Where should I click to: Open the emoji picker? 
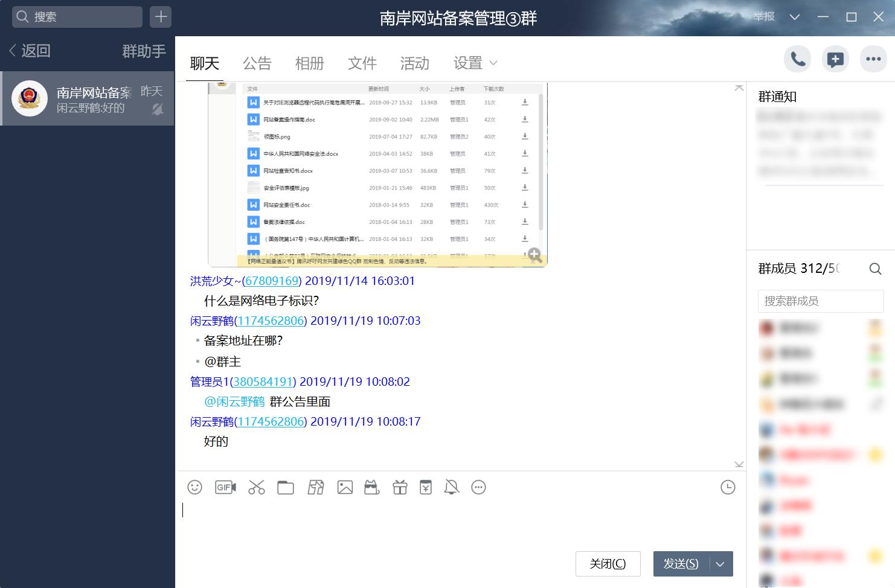(x=194, y=487)
